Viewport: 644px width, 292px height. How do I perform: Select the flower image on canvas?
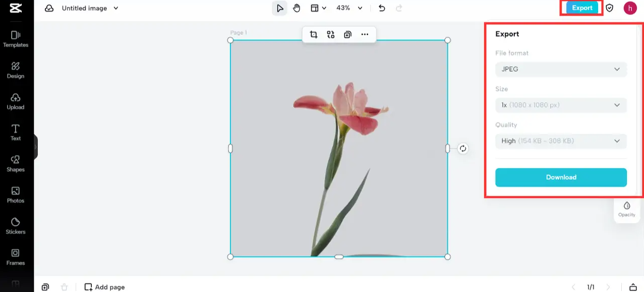[x=339, y=149]
